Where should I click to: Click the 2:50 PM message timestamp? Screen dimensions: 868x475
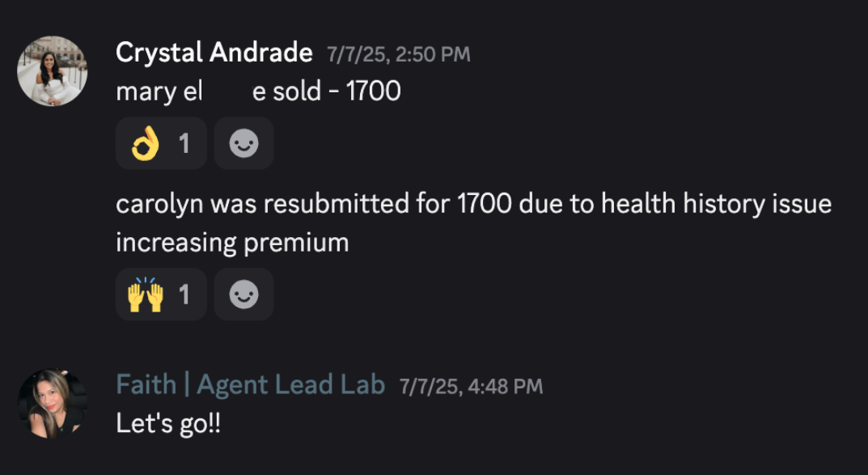(x=399, y=54)
